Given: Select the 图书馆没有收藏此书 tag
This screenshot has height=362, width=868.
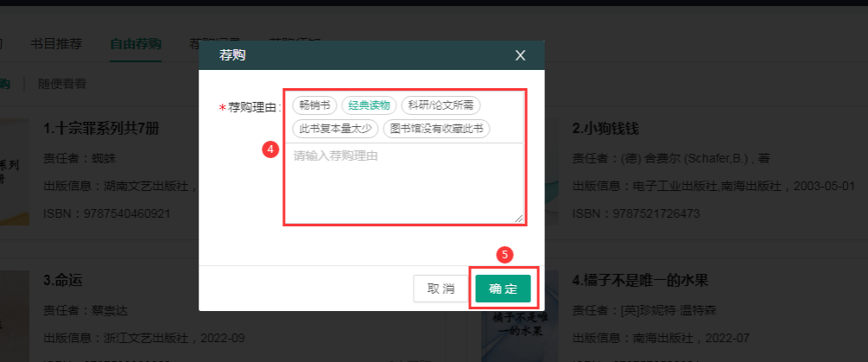Looking at the screenshot, I should tap(436, 129).
